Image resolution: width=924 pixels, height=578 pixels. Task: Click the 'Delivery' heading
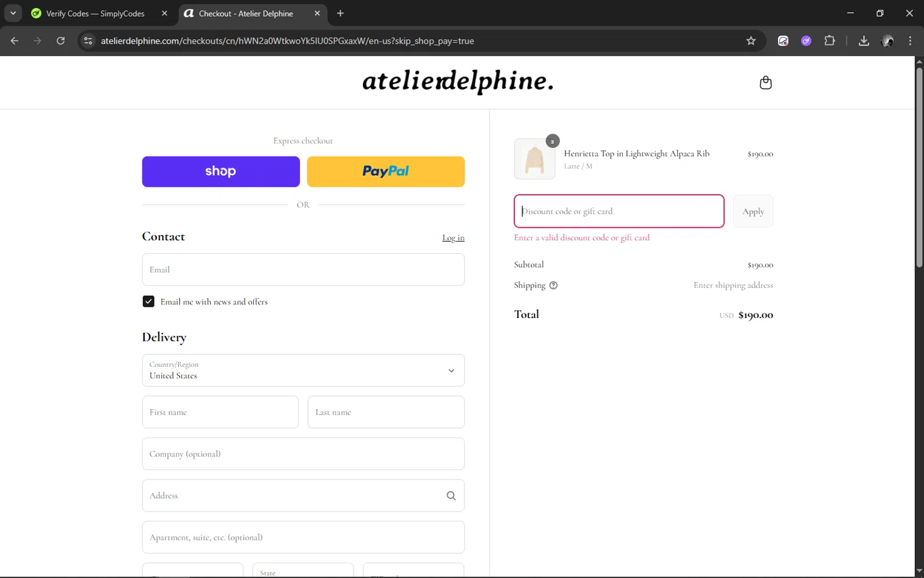164,337
